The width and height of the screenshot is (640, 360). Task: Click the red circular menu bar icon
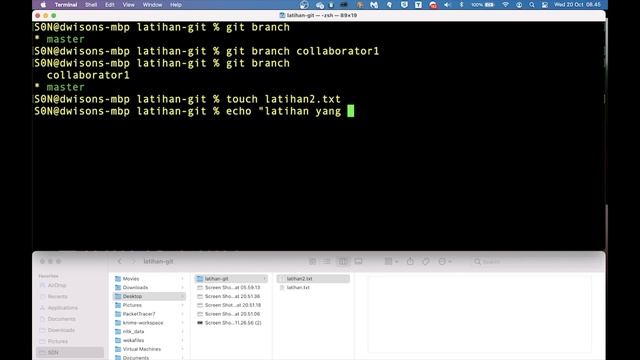pos(433,5)
